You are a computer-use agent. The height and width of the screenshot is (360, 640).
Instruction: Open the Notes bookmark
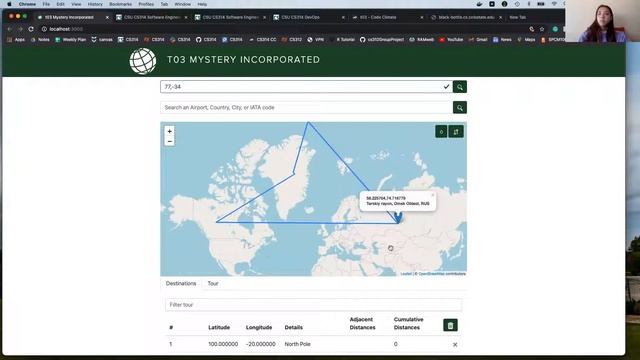[x=40, y=40]
